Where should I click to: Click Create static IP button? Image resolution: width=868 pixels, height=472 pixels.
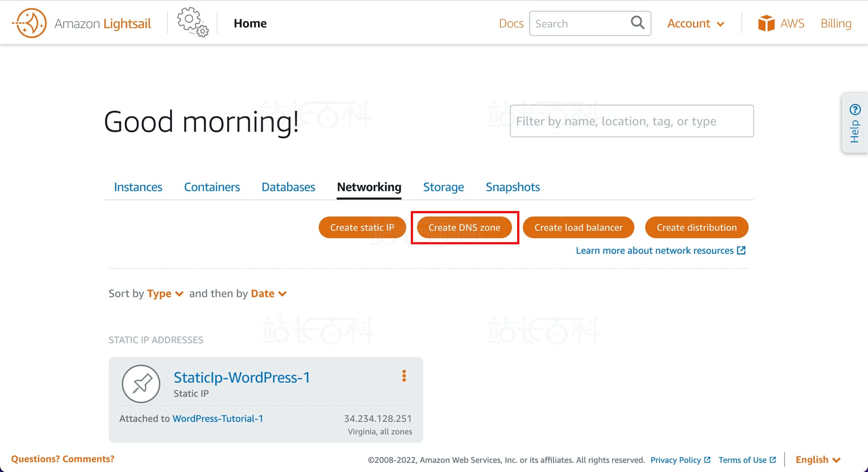(x=362, y=227)
